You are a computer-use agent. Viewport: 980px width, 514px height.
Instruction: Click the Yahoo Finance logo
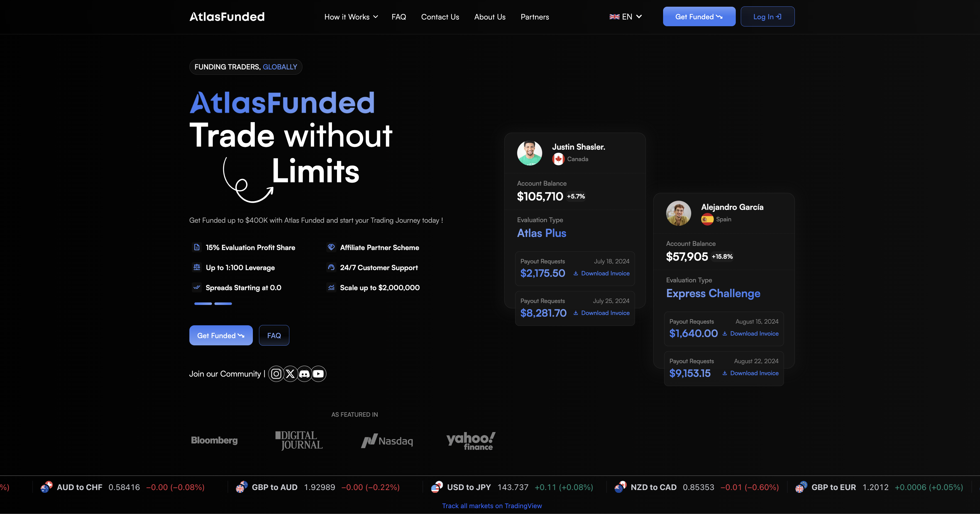coord(471,441)
